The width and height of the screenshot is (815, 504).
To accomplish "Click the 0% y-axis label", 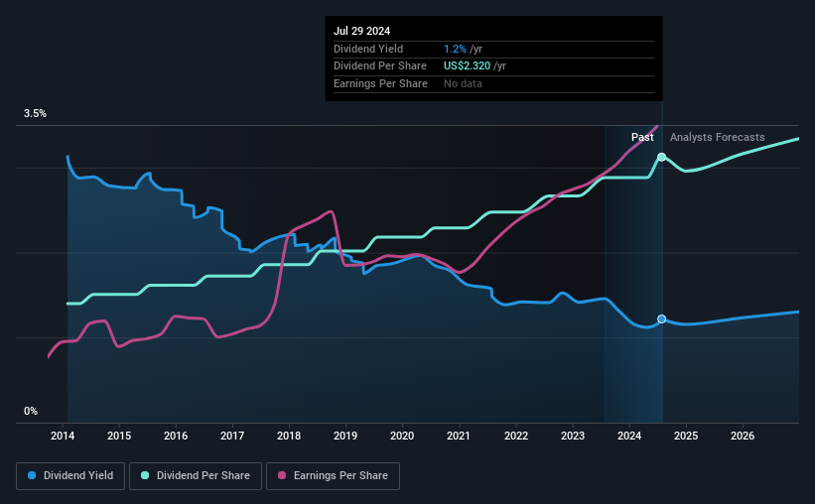I will (31, 411).
